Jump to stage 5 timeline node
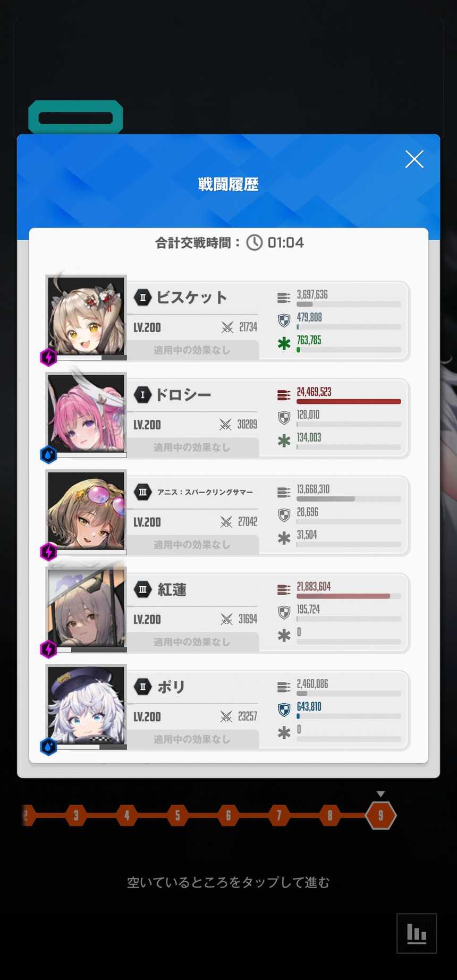457x980 pixels. point(177,815)
